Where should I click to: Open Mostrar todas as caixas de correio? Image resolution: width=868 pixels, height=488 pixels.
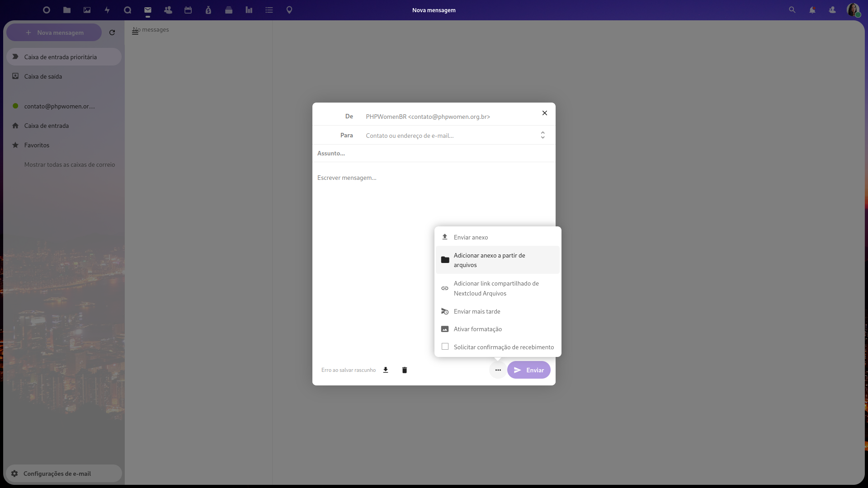pyautogui.click(x=70, y=164)
